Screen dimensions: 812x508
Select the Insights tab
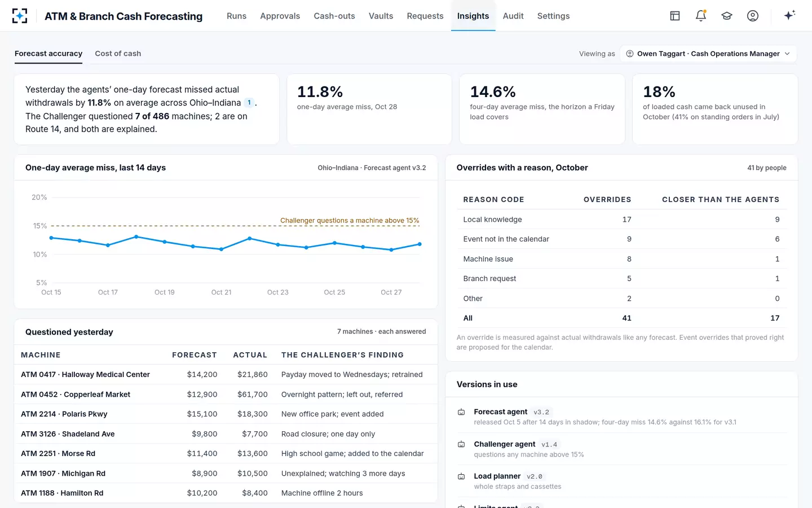click(x=473, y=16)
